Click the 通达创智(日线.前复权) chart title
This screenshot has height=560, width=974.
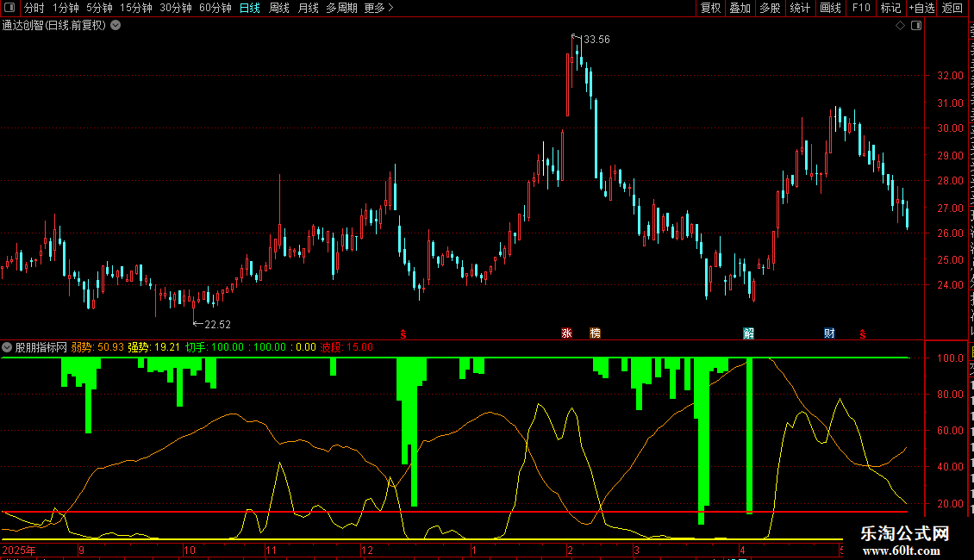(54, 26)
